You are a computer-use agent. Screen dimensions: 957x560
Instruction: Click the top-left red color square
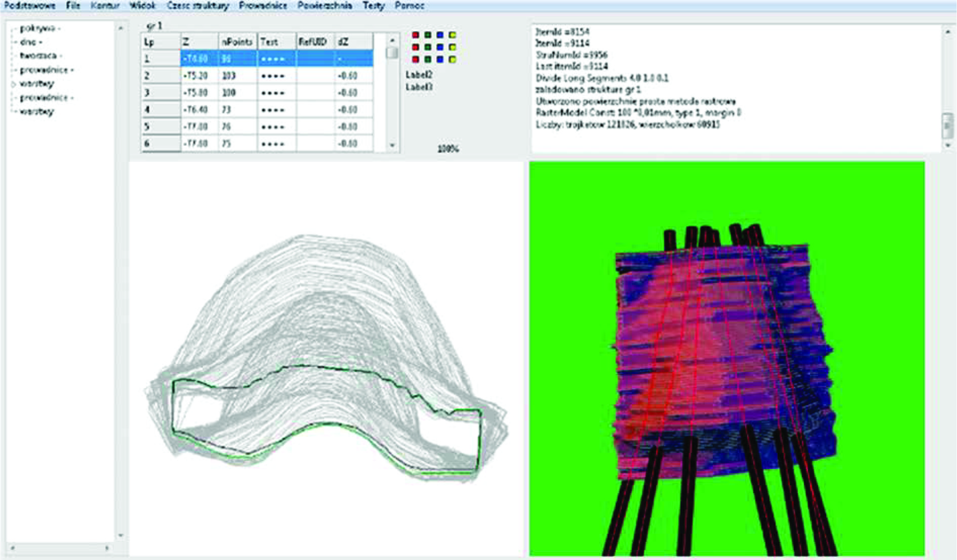(415, 35)
